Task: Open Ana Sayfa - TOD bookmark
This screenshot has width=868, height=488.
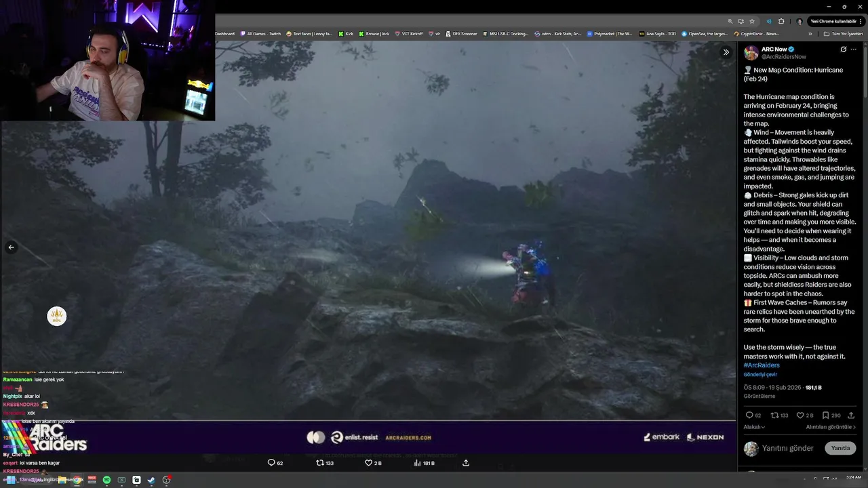Action: pos(658,34)
